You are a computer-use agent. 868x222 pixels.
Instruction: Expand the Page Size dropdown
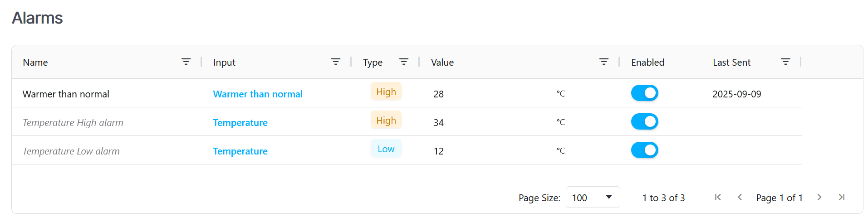pos(593,198)
